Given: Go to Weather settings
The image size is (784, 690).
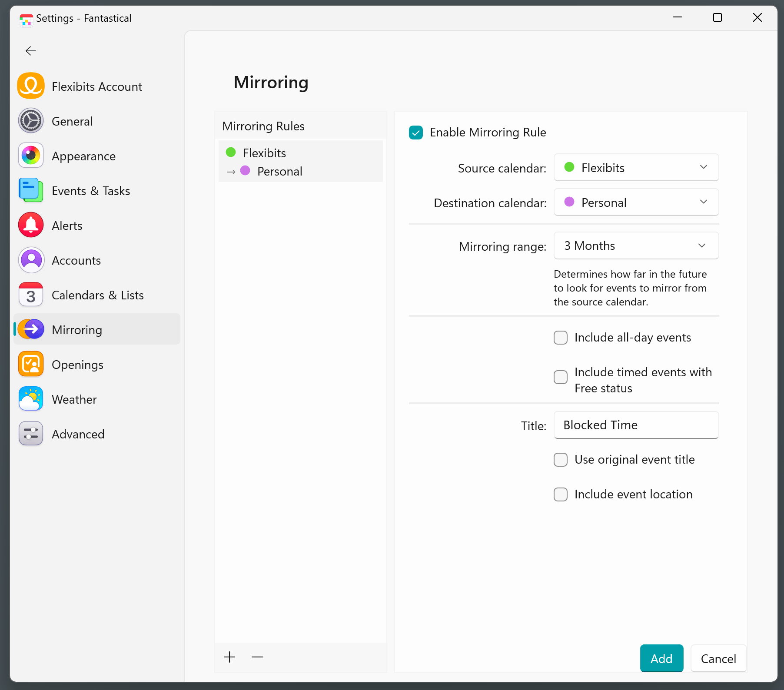Looking at the screenshot, I should (97, 399).
